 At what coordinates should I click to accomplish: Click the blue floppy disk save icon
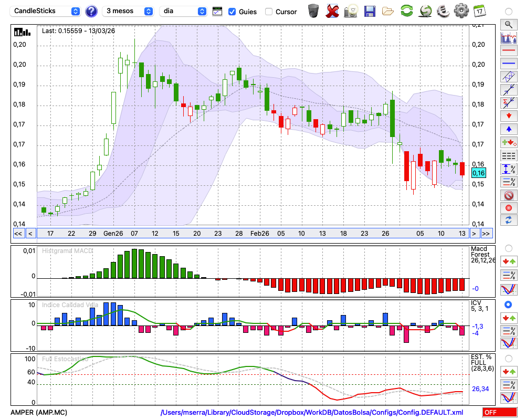click(370, 10)
